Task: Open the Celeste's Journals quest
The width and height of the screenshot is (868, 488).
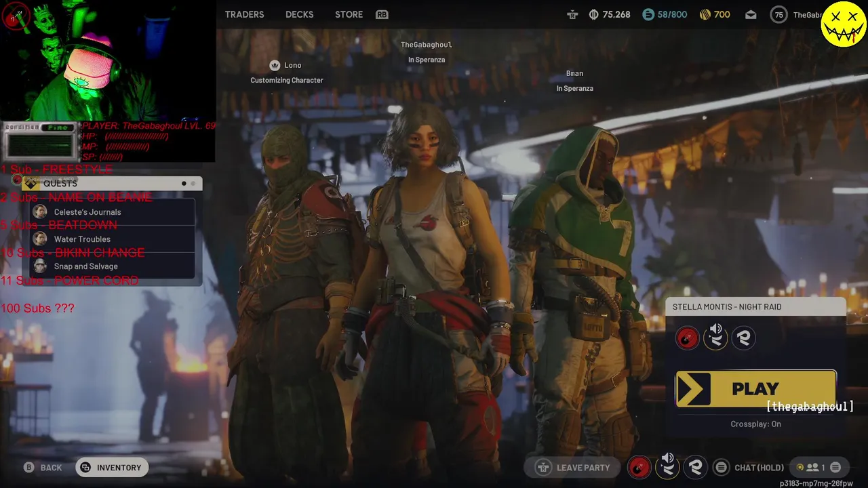Action: click(x=113, y=212)
